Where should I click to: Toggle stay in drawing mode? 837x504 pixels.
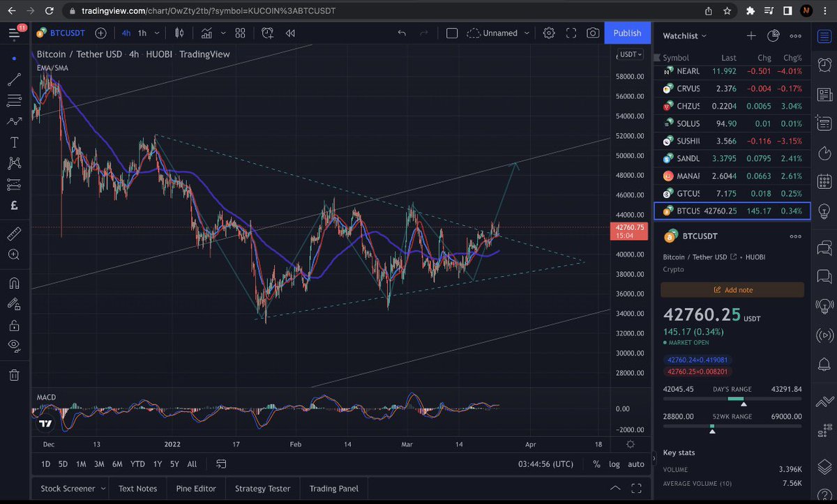pos(14,304)
